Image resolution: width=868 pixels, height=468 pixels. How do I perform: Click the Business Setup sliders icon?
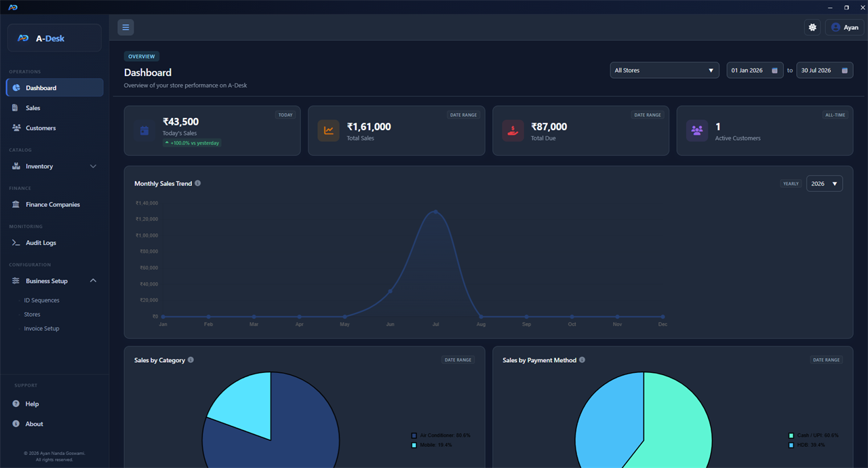tap(16, 281)
